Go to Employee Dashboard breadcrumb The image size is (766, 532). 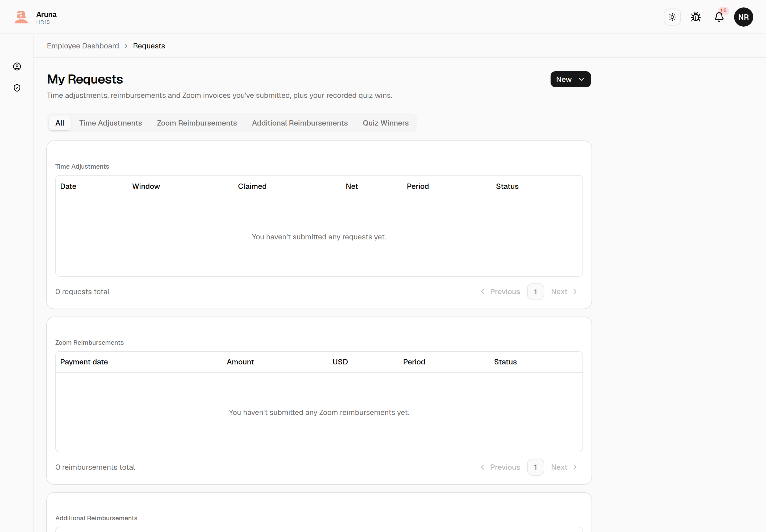click(83, 46)
